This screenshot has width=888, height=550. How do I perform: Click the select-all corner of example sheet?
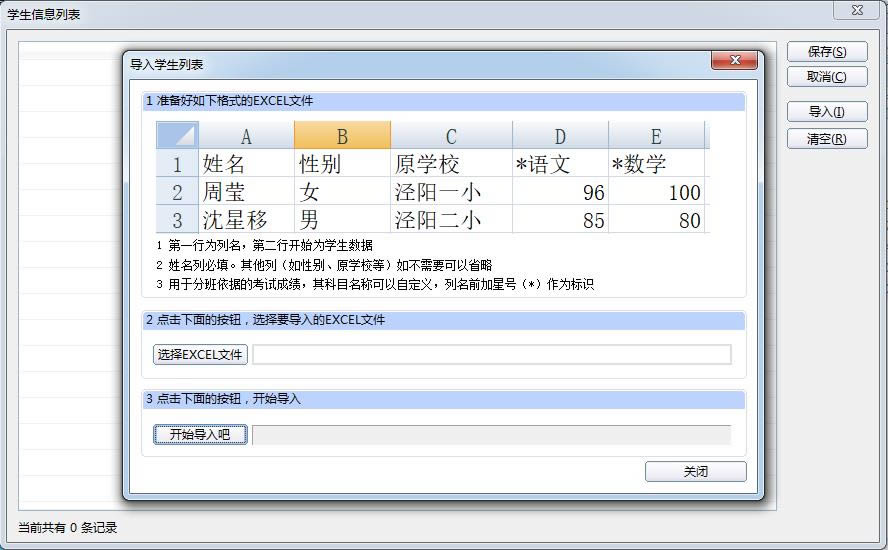[177, 135]
